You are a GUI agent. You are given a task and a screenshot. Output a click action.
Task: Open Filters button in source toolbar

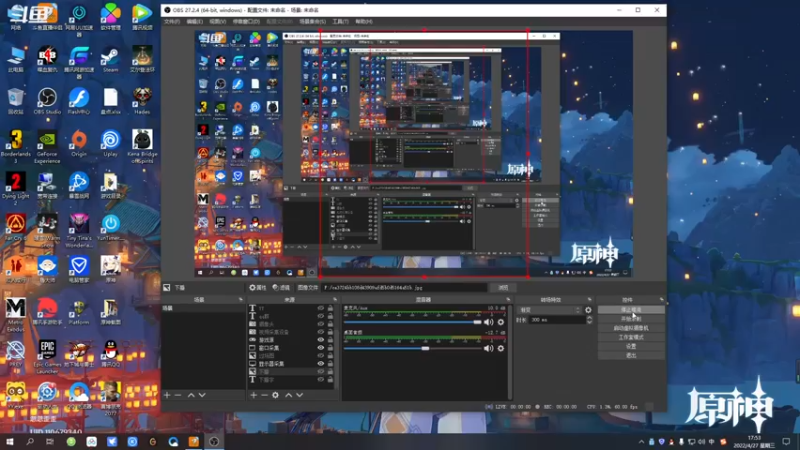coord(281,288)
